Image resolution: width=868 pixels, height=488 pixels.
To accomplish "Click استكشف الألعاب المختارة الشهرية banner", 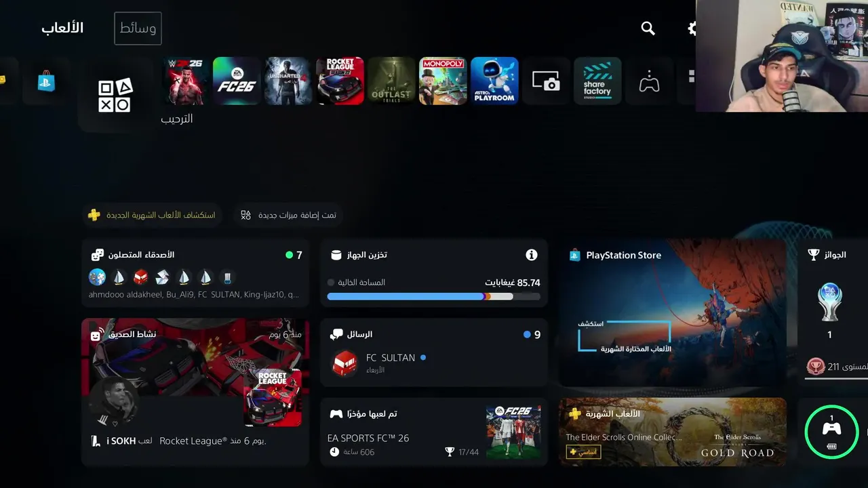I will click(x=625, y=337).
